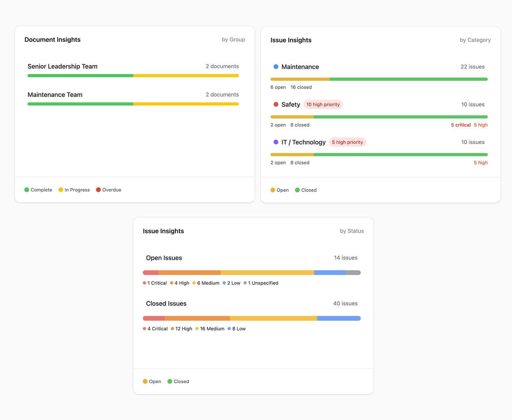Click the red Critical dot under Open Issues
Screen dimensions: 512x420
tap(144, 283)
